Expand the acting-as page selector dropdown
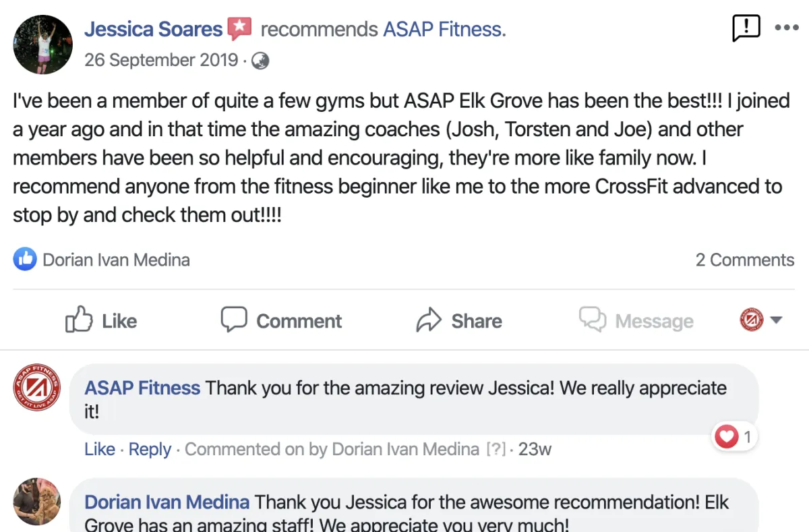This screenshot has height=532, width=809. tap(775, 320)
